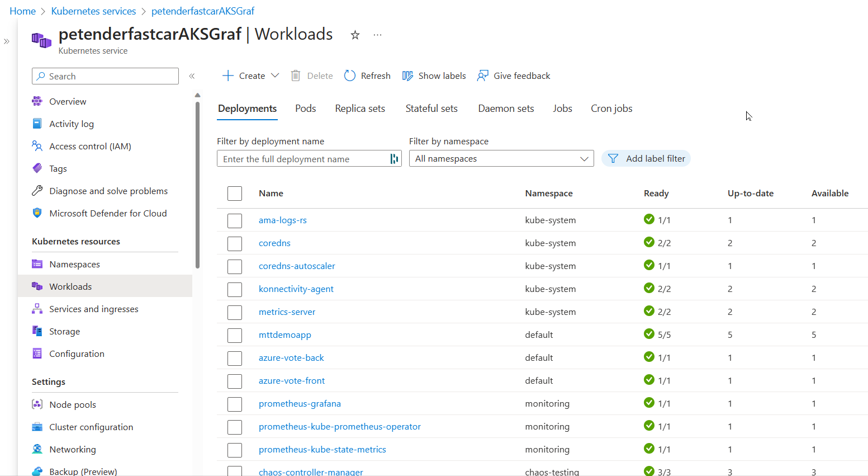
Task: Select Services and ingresses in the sidebar
Action: [x=93, y=309]
